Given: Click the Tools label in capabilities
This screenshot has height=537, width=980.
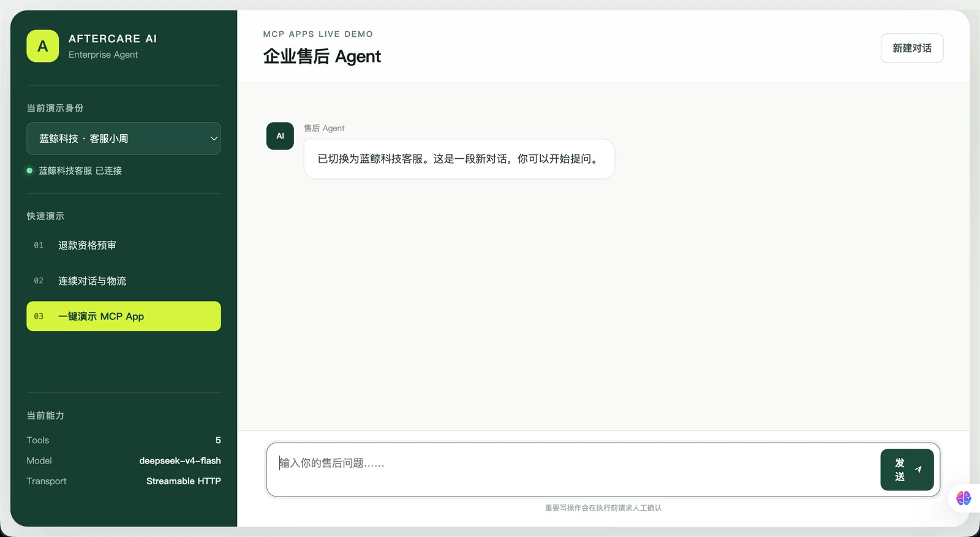Looking at the screenshot, I should pos(38,440).
